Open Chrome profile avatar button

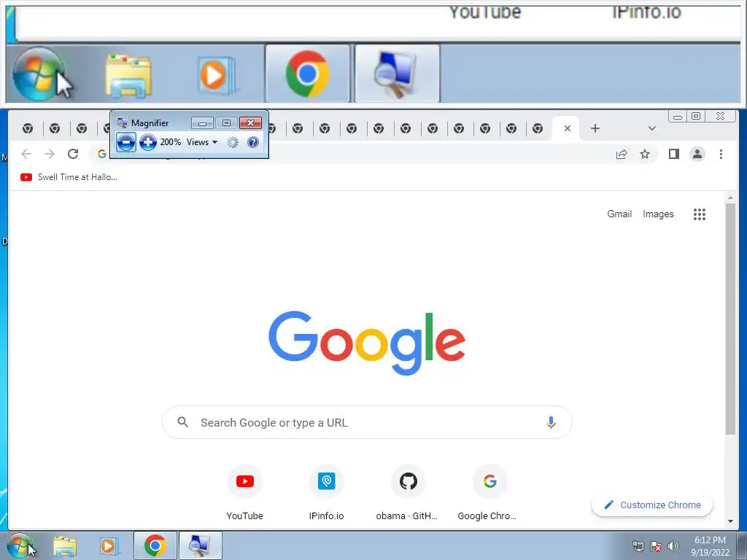(x=697, y=154)
